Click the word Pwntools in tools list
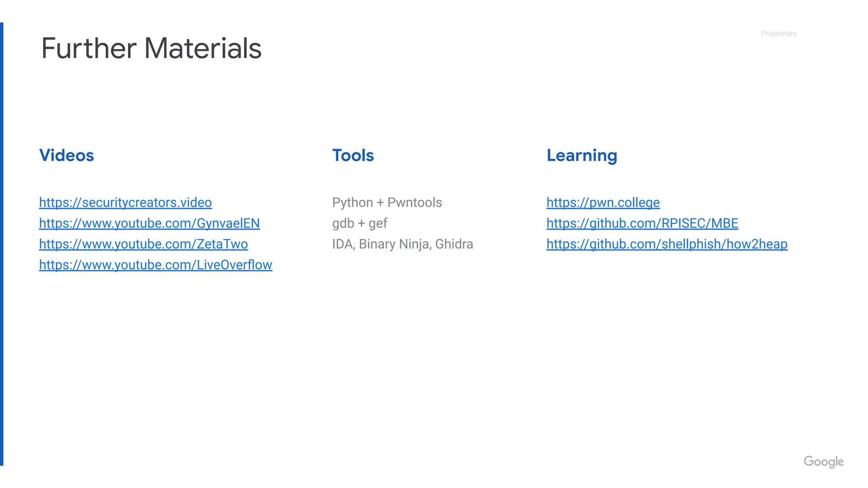Screen dimensions: 868x488 (415, 202)
